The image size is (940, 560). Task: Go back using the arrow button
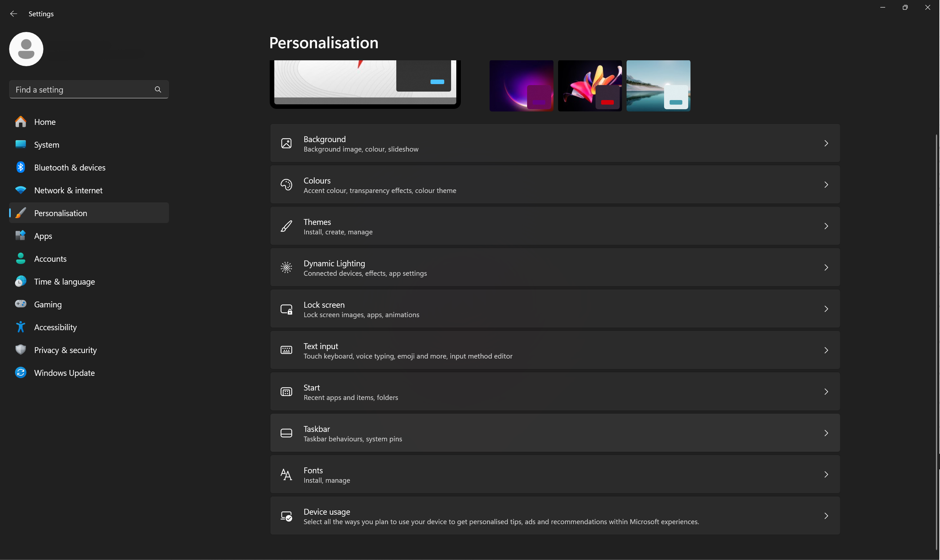pos(14,14)
